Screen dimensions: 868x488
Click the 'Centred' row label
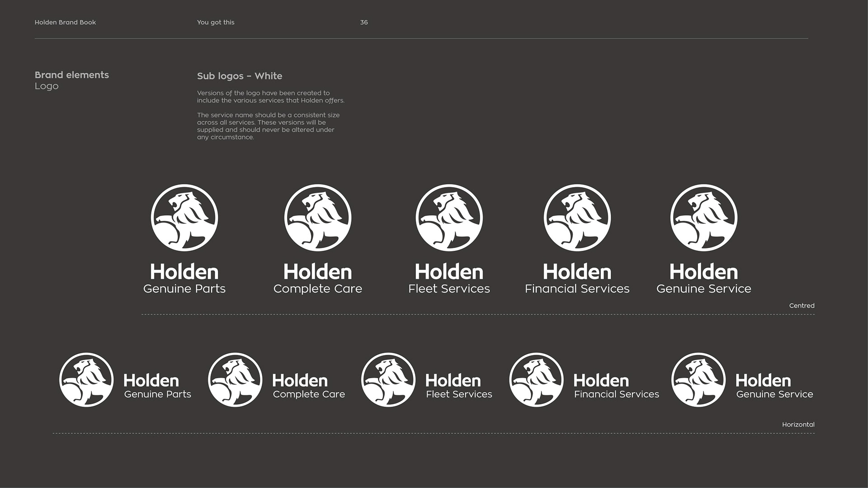click(x=802, y=306)
